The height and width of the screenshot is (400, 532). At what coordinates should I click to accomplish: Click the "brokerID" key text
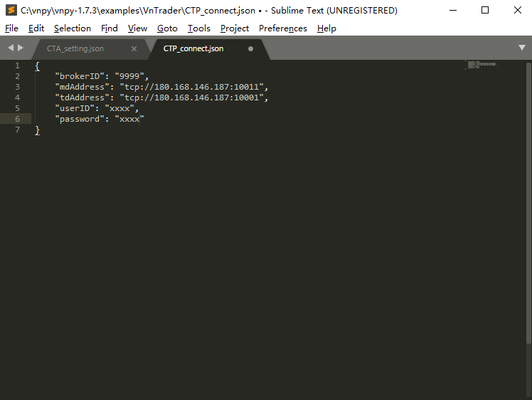tap(80, 76)
